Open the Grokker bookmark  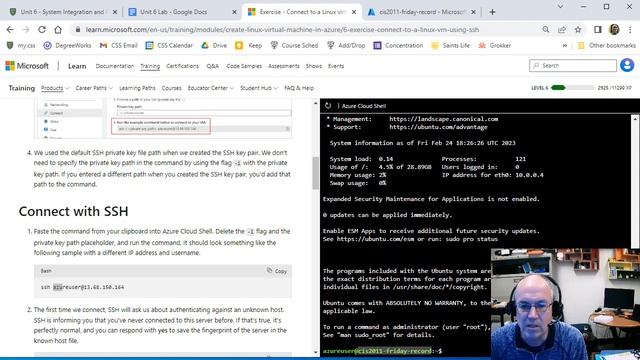coord(494,45)
